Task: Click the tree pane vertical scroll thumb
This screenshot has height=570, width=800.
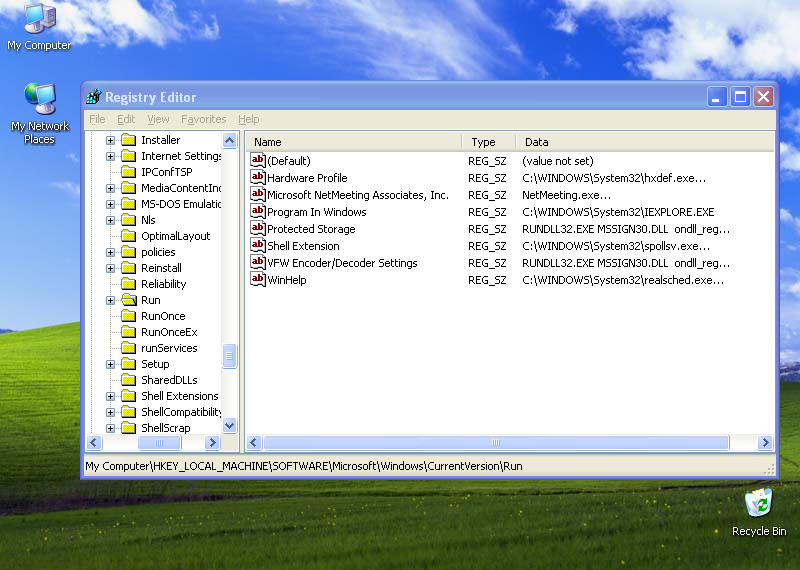Action: tap(230, 356)
